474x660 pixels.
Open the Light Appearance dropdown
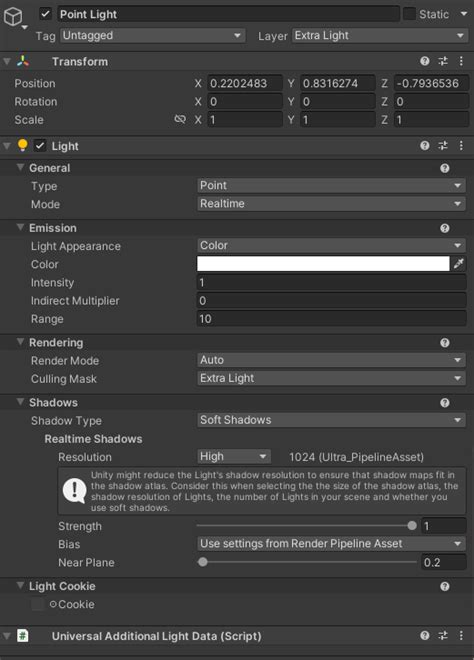[331, 245]
